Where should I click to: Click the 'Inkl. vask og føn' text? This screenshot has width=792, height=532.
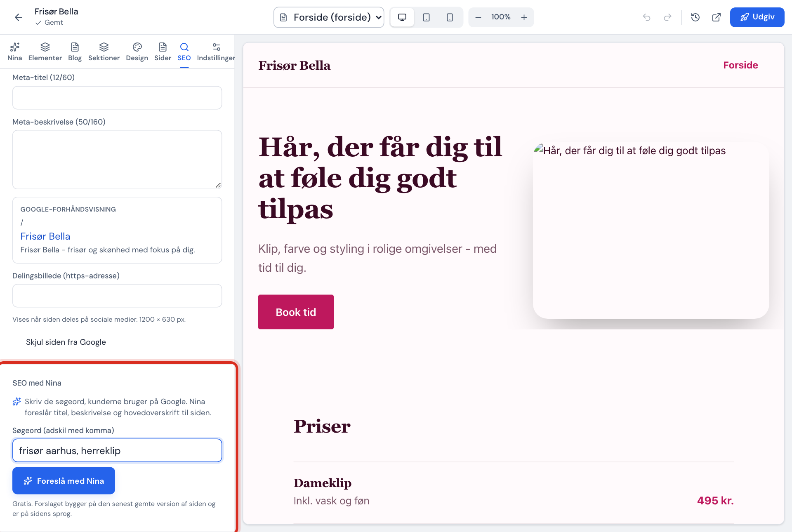click(331, 501)
